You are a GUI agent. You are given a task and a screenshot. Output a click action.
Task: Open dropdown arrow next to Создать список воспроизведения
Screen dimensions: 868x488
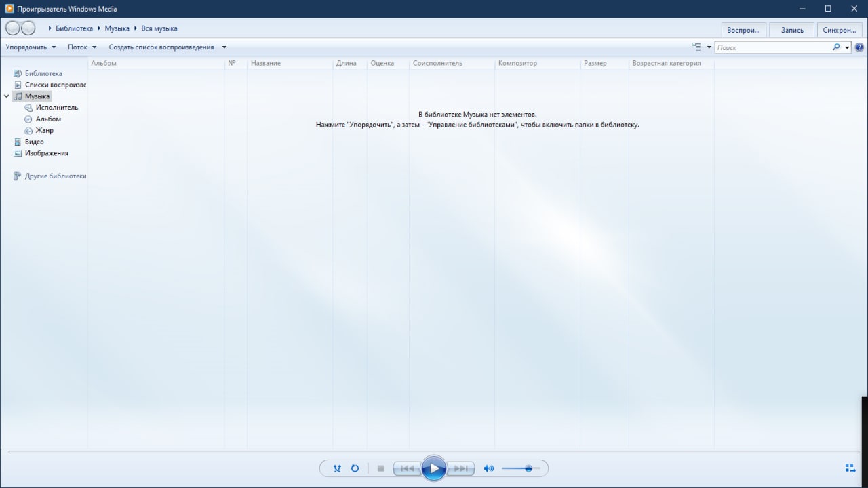pyautogui.click(x=224, y=47)
